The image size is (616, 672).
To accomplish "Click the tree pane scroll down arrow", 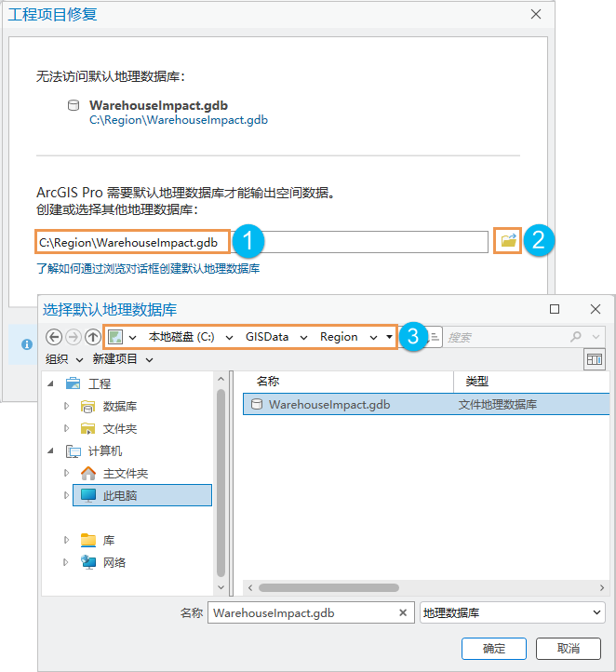I will [x=221, y=587].
